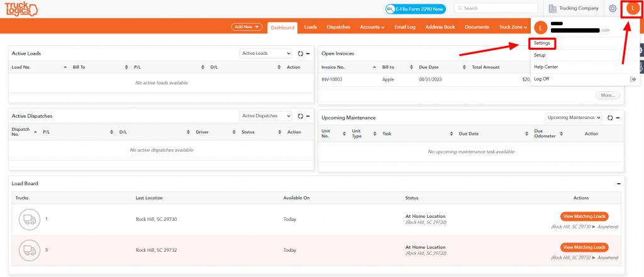644x277 pixels.
Task: Collapse the Load Board panel
Action: pyautogui.click(x=619, y=184)
